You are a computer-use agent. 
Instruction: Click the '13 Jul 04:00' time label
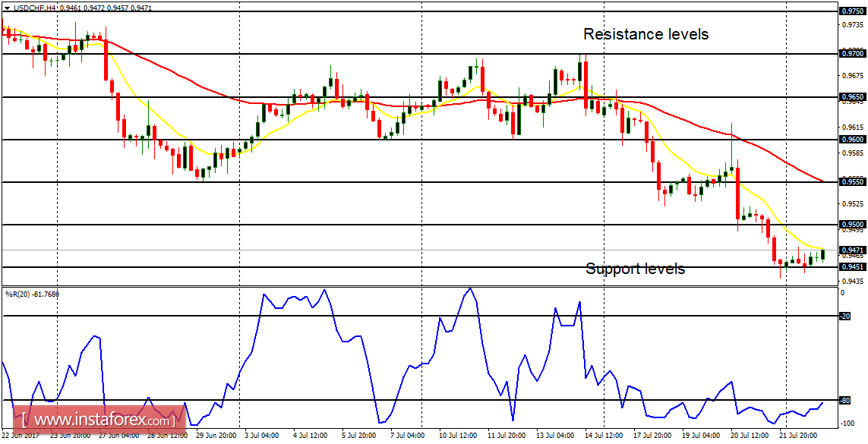pyautogui.click(x=554, y=436)
